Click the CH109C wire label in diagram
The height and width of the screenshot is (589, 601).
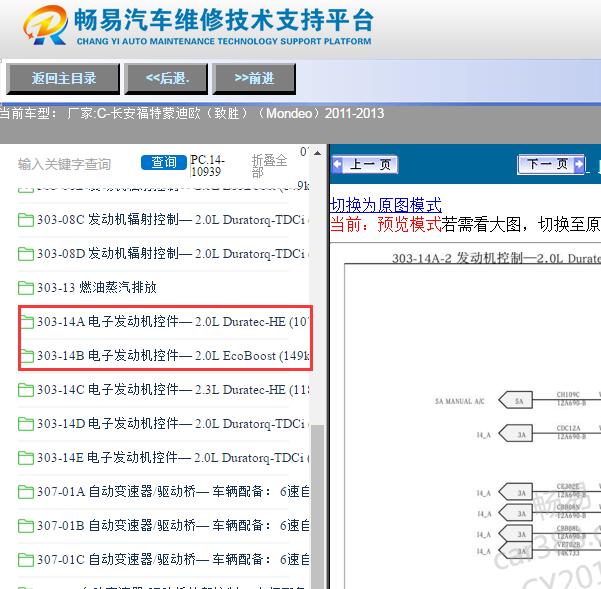[x=568, y=394]
